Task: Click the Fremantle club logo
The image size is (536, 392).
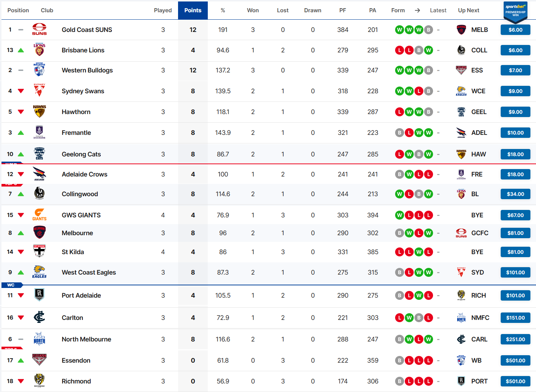Action: [x=39, y=132]
